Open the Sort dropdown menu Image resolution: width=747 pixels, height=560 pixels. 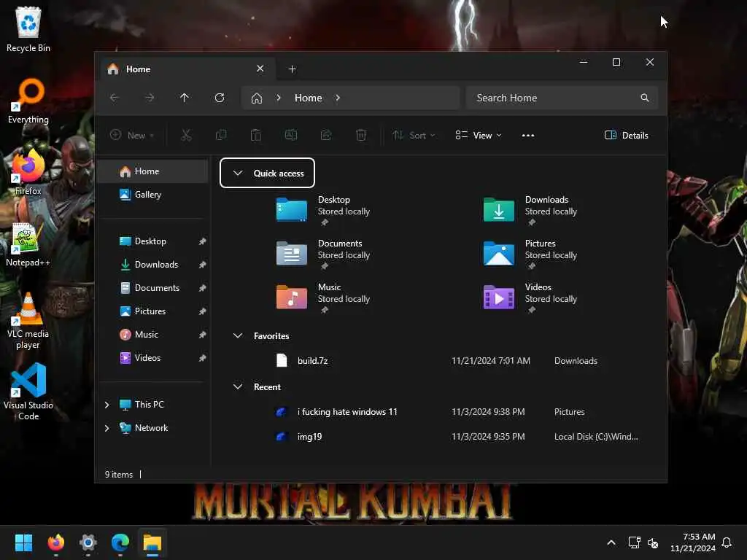tap(414, 135)
